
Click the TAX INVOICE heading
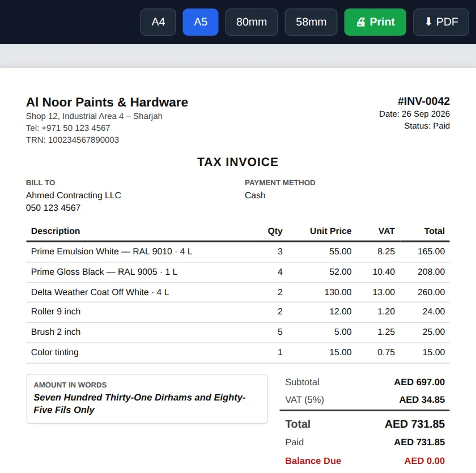[x=237, y=162]
